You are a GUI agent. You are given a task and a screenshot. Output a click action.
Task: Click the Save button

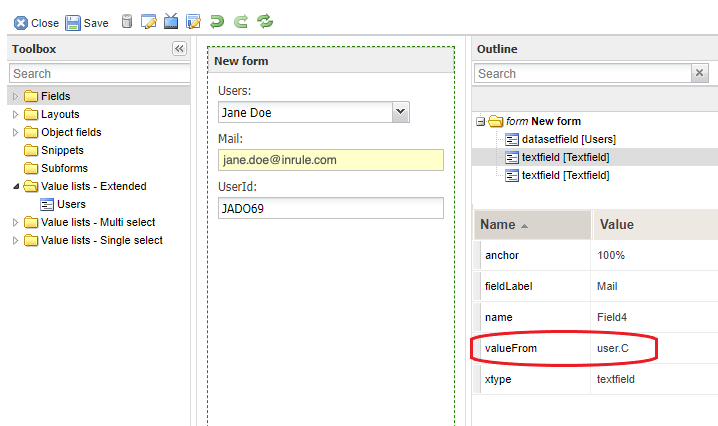87,22
